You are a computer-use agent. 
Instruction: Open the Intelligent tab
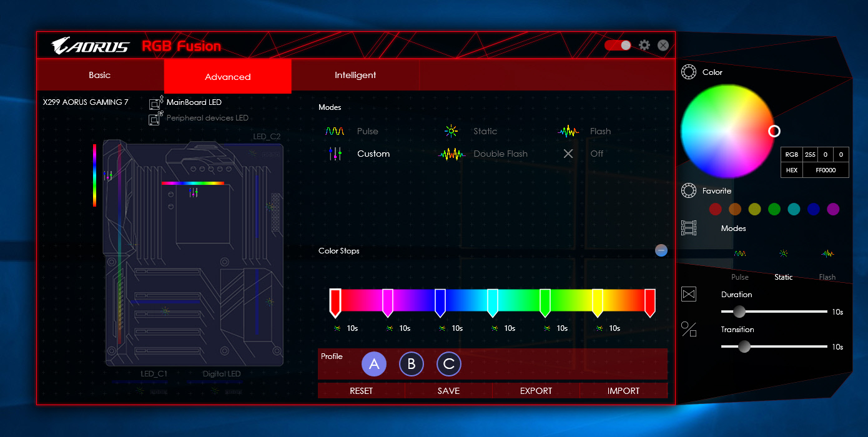coord(355,76)
